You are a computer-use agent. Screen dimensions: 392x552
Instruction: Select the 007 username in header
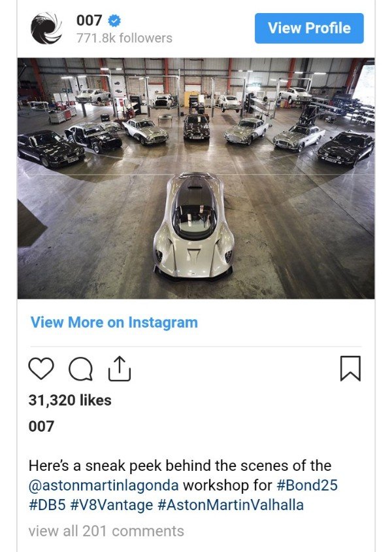coord(90,20)
